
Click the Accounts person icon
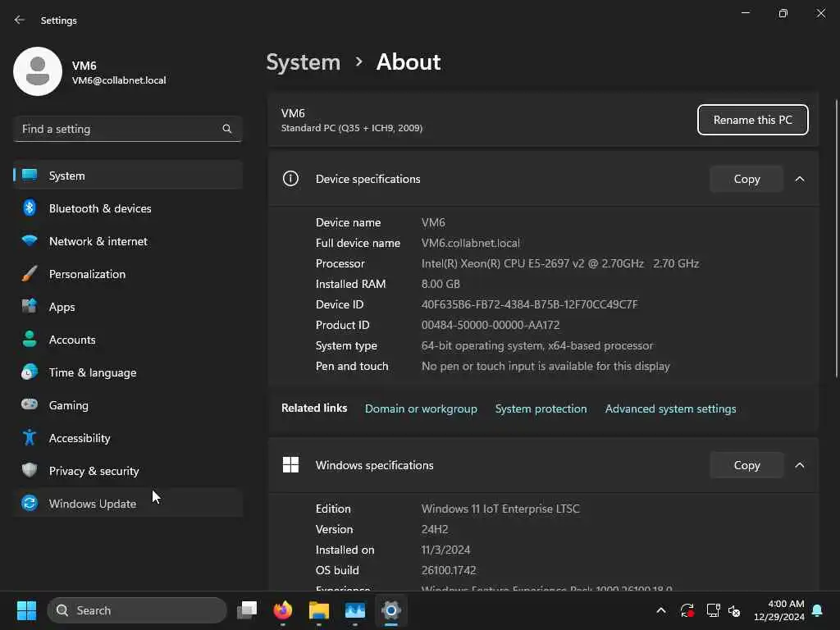[30, 339]
